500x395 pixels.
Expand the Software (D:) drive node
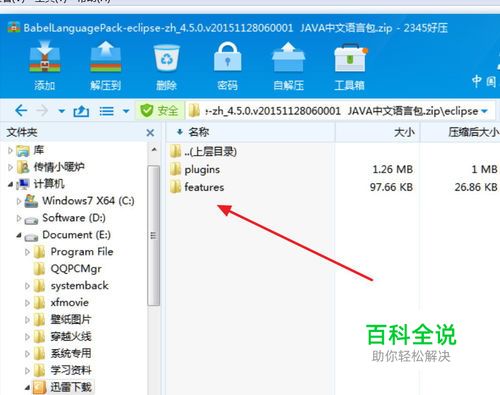pyautogui.click(x=19, y=218)
